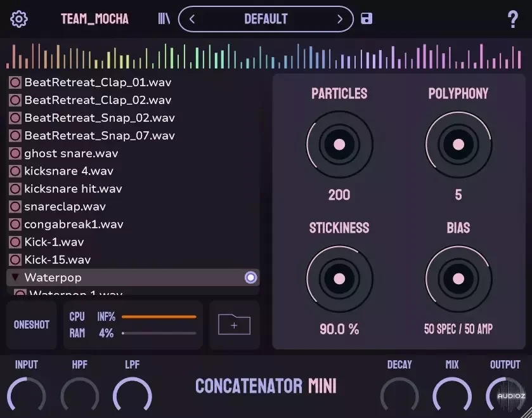Select the kicksnare hit.wav file name
This screenshot has width=532, height=418.
pos(73,188)
